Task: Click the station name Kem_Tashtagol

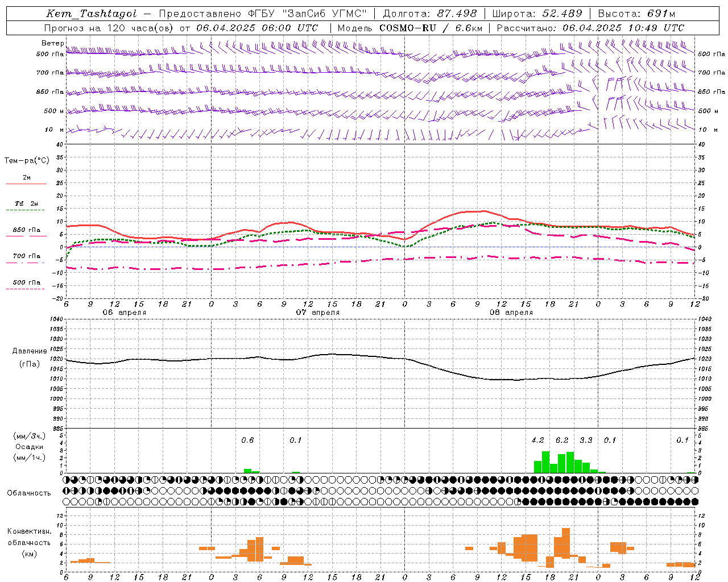Action: tap(91, 14)
